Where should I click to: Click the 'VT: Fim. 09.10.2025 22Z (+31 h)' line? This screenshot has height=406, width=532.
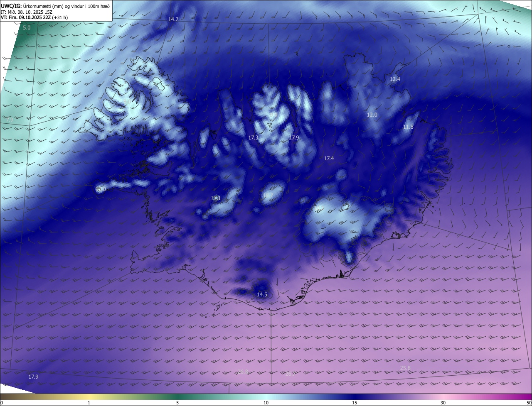click(35, 18)
